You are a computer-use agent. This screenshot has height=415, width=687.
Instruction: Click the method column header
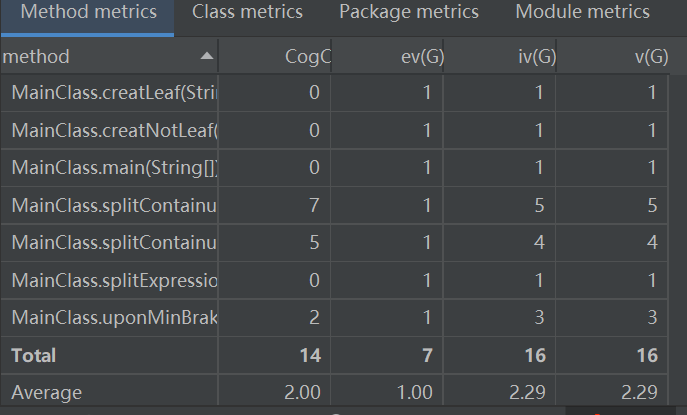tap(109, 56)
